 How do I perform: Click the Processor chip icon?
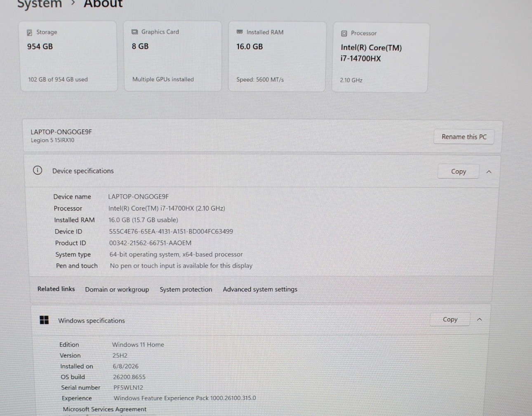tap(344, 33)
